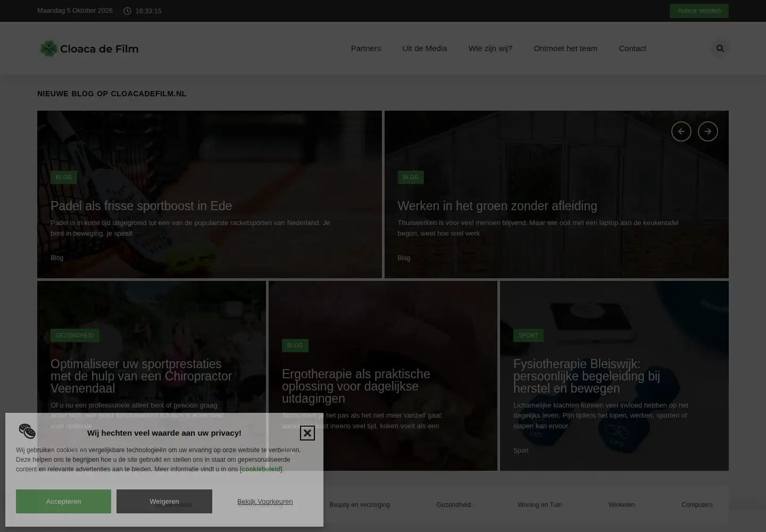The width and height of the screenshot is (766, 532).
Task: Click the GEZONDHEID tag on the Chiropractor card
Action: point(75,335)
